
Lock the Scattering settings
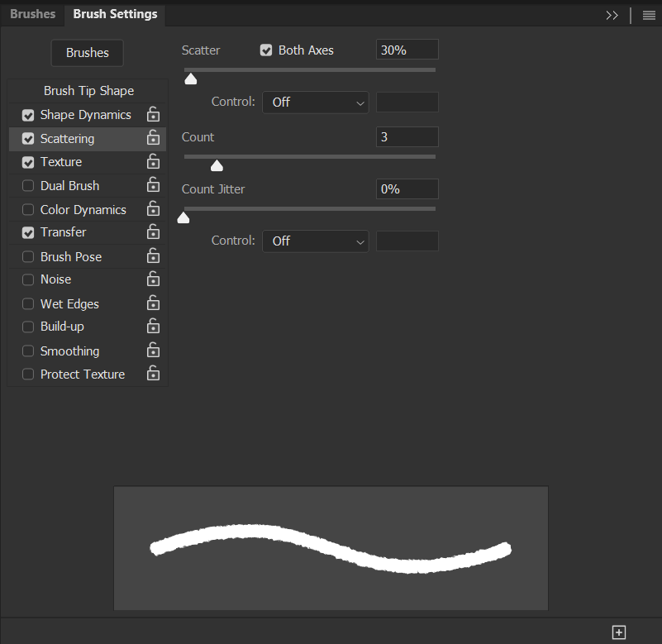click(153, 138)
